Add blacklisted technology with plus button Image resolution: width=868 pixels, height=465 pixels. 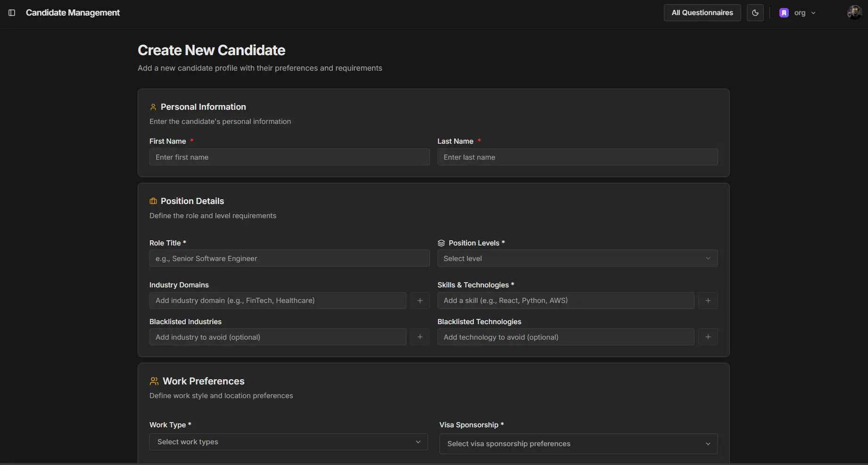(708, 337)
